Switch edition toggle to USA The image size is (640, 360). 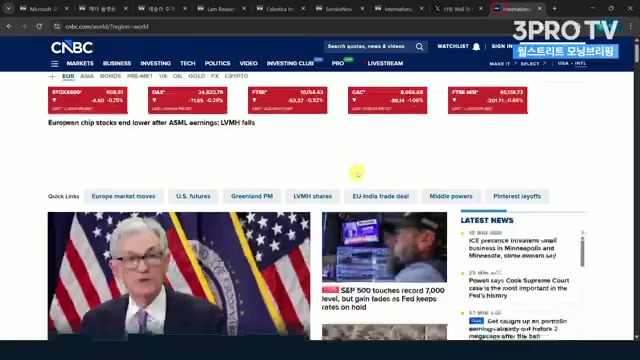point(563,63)
